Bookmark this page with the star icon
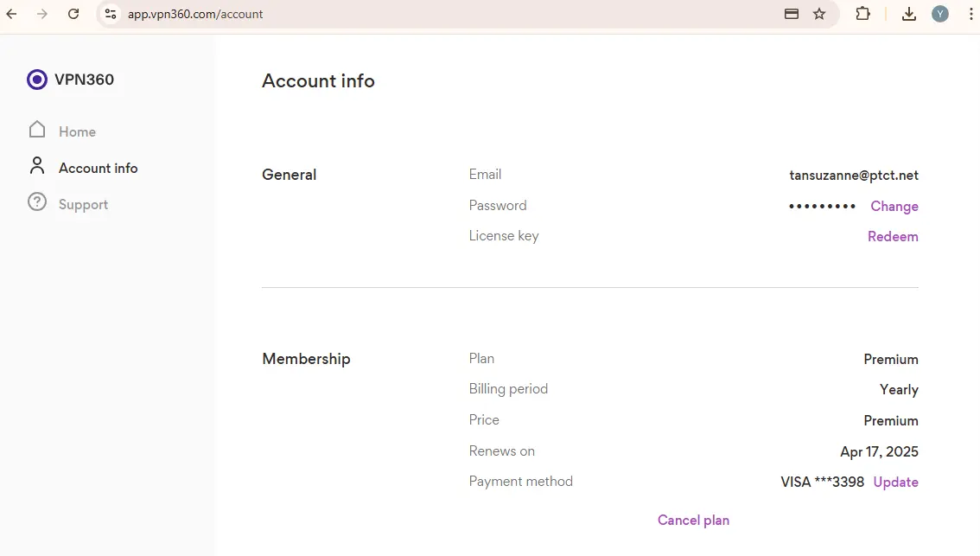The width and height of the screenshot is (980, 556). click(819, 14)
